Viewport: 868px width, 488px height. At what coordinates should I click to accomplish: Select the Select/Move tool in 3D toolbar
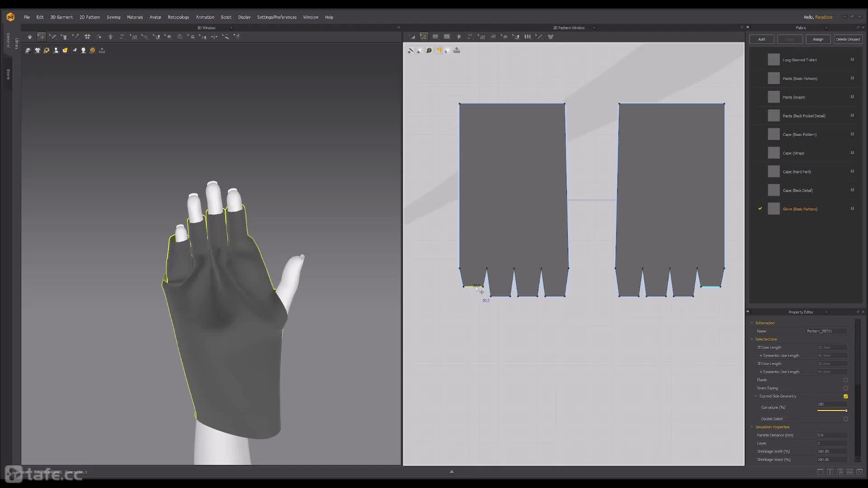point(41,37)
